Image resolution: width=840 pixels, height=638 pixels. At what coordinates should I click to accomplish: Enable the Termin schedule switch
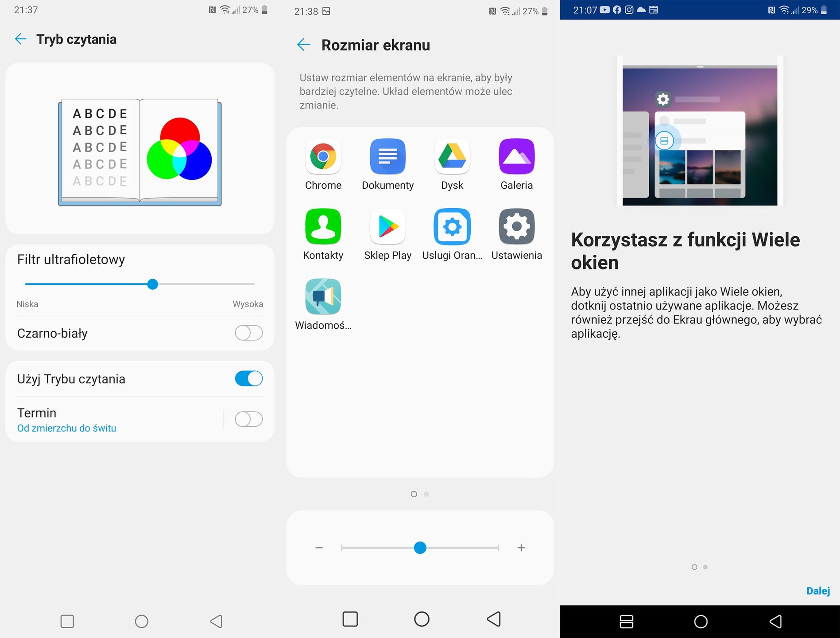249,419
